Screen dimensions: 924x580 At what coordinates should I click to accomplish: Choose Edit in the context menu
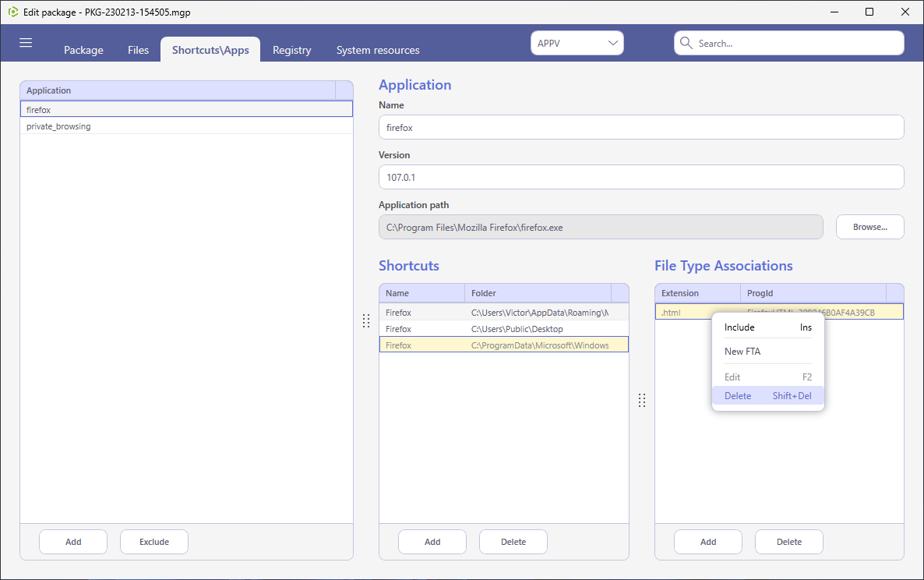click(x=768, y=377)
